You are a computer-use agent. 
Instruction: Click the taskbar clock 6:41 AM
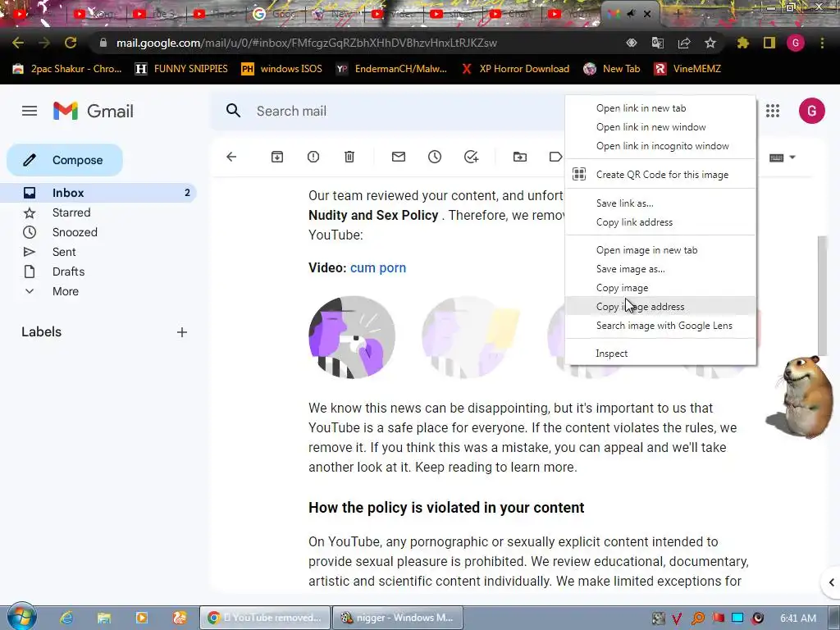(x=798, y=618)
